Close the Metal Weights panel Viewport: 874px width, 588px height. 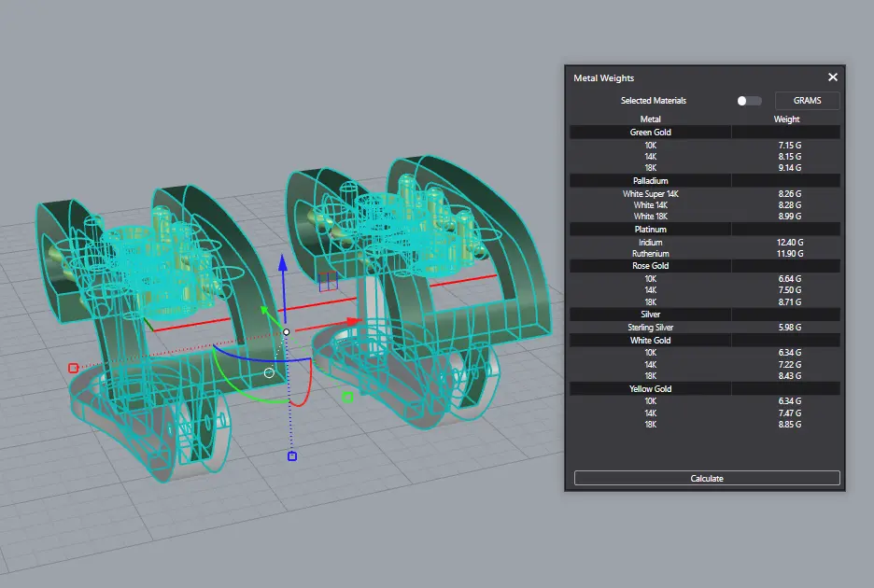(x=833, y=77)
